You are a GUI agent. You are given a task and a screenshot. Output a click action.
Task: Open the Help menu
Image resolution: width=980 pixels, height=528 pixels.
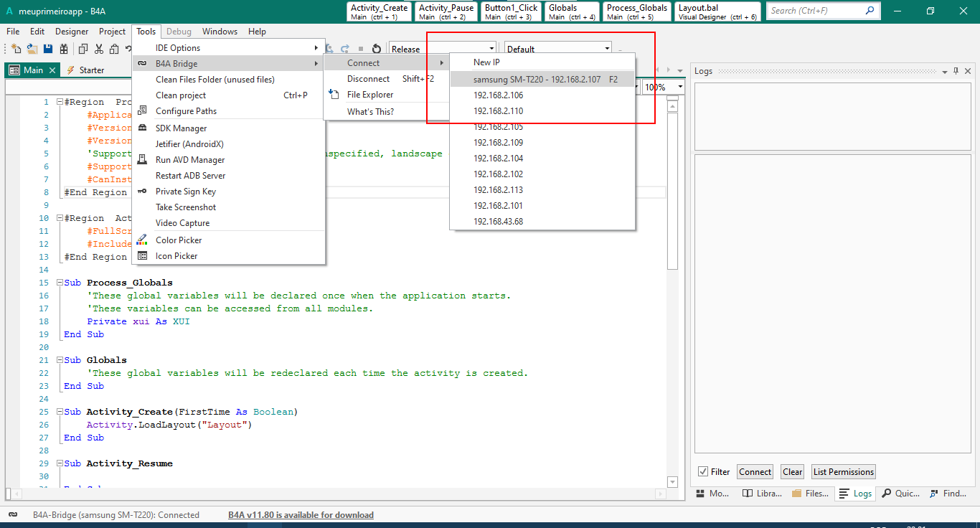point(257,32)
